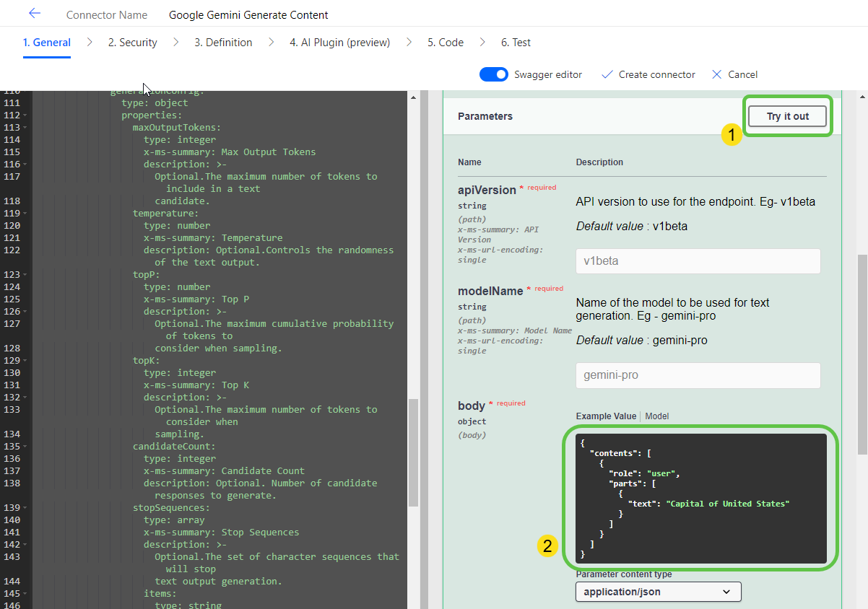Open the 3. Definition step

tap(223, 43)
